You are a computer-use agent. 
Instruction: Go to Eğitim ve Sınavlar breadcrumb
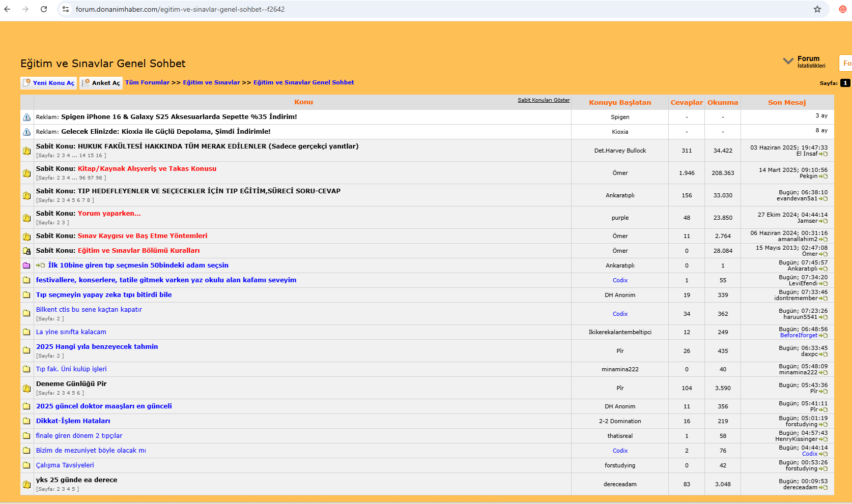point(211,82)
